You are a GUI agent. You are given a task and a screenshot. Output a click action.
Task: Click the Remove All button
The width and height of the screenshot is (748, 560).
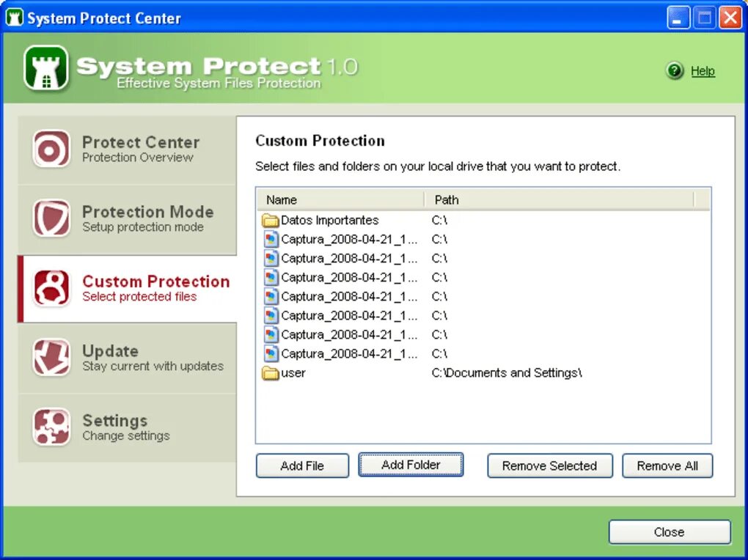point(667,465)
